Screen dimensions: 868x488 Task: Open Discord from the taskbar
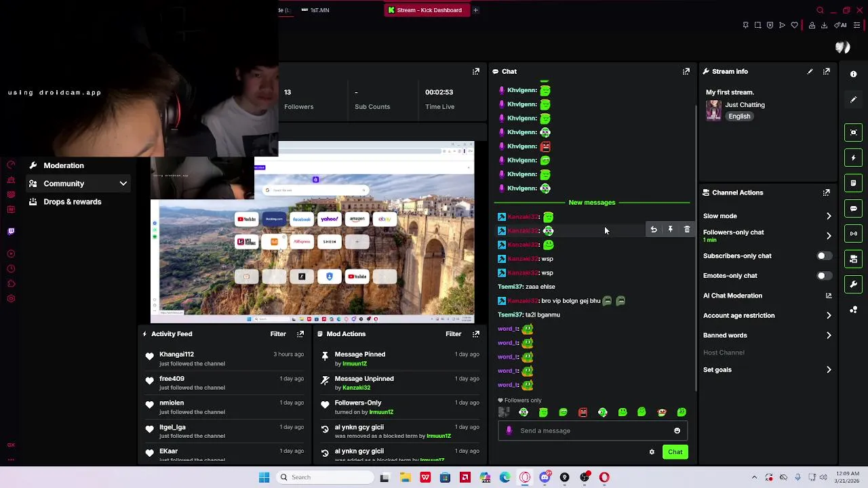545,477
